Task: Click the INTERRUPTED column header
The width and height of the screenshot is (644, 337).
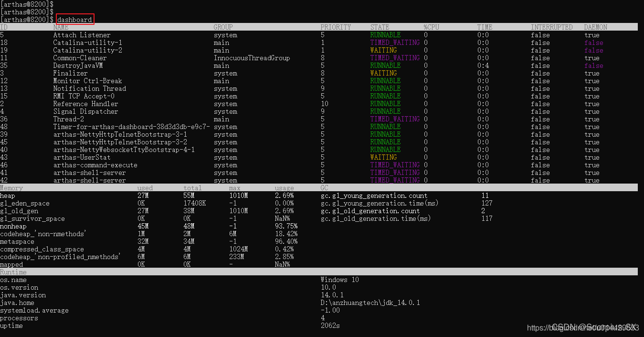Action: [x=551, y=27]
